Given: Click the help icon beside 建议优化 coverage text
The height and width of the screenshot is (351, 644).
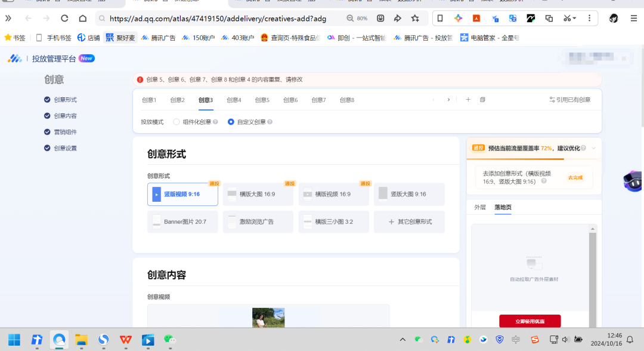Looking at the screenshot, I should (x=583, y=148).
